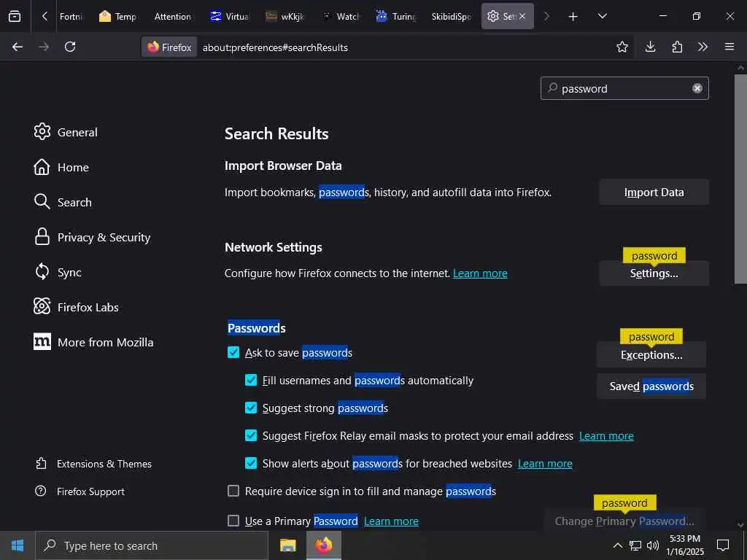Image resolution: width=747 pixels, height=560 pixels.
Task: Open the Search settings category
Action: [x=63, y=202]
